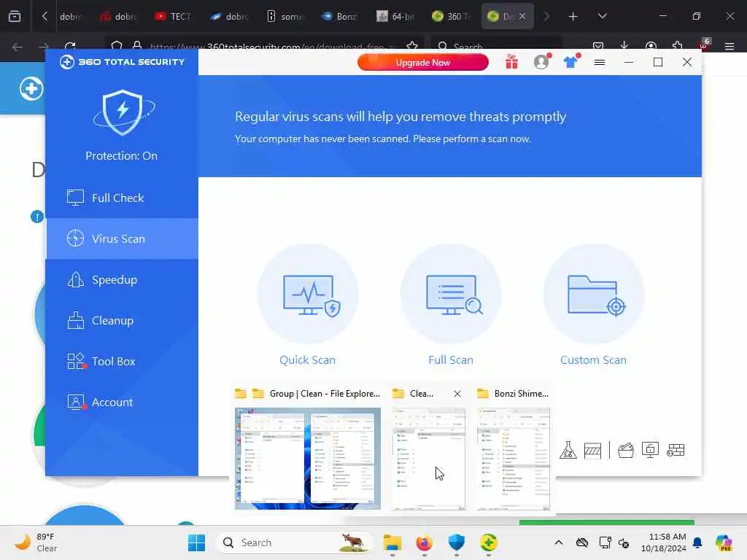Open the user profile avatar icon
This screenshot has width=747, height=560.
pos(541,62)
